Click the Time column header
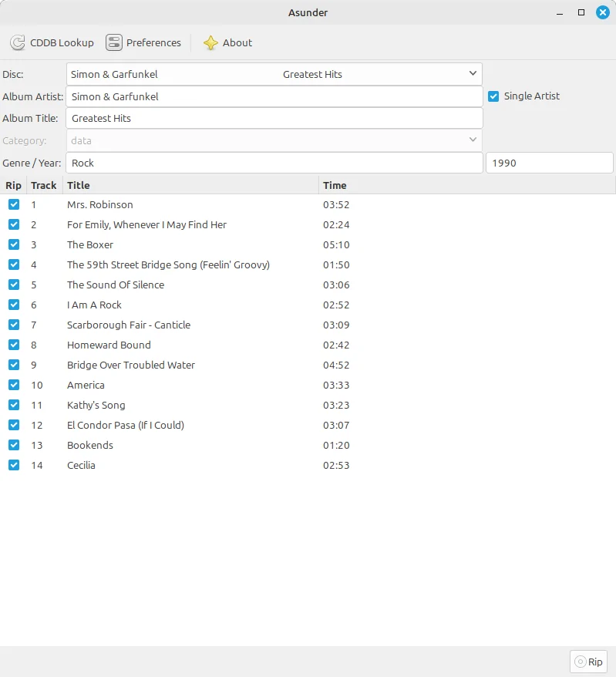This screenshot has width=616, height=677. coord(467,185)
